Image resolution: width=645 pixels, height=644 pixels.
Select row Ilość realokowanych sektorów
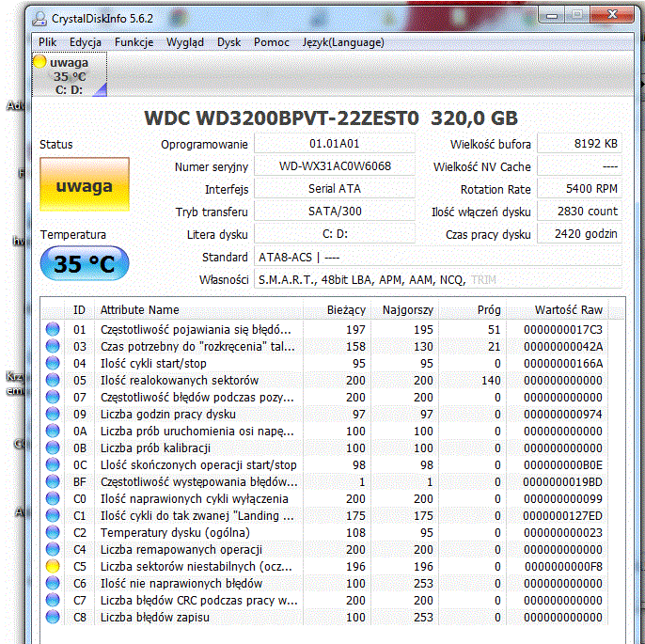325,380
